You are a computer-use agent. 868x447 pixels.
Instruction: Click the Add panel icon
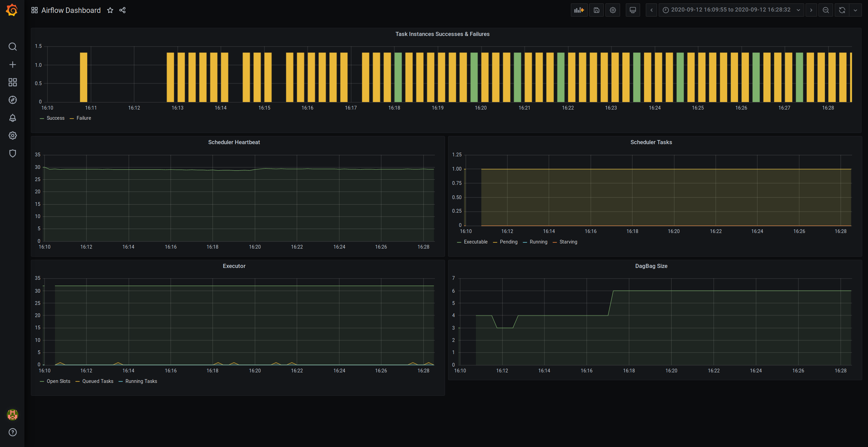tap(579, 10)
